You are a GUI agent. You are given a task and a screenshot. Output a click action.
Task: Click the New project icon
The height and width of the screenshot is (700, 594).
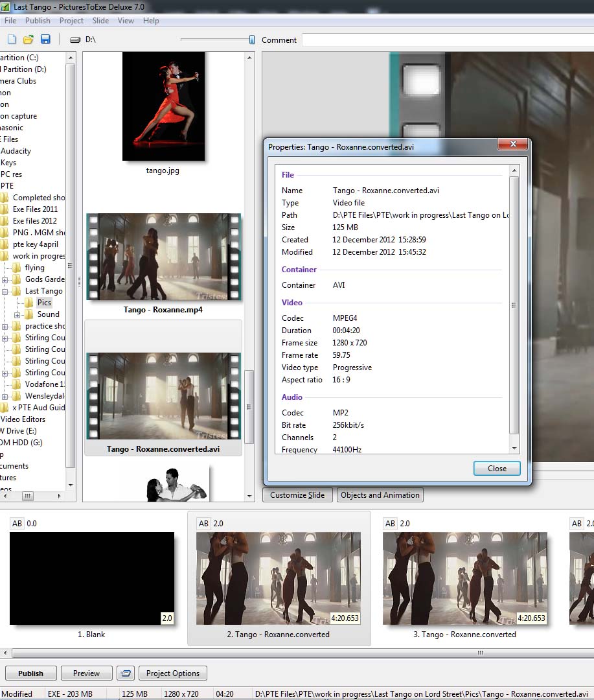point(12,40)
